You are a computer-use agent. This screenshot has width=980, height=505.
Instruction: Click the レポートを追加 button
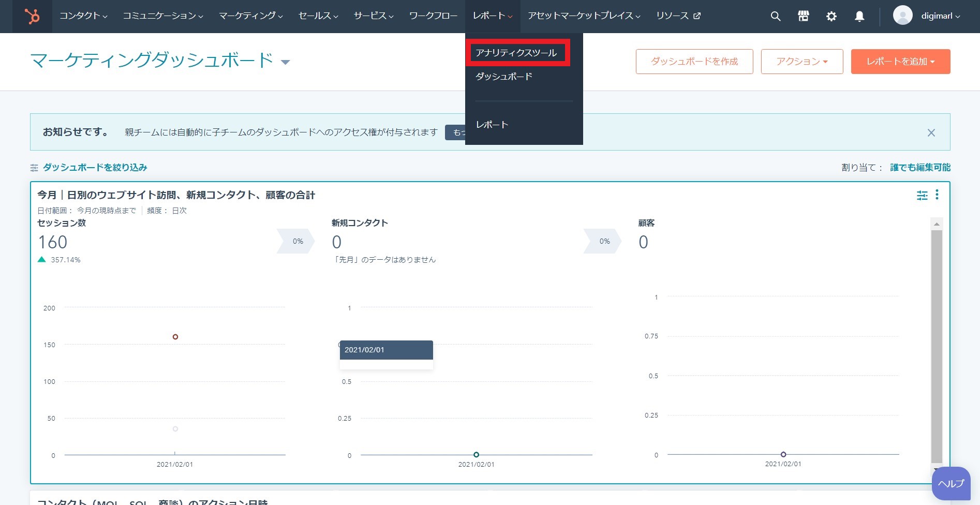900,62
